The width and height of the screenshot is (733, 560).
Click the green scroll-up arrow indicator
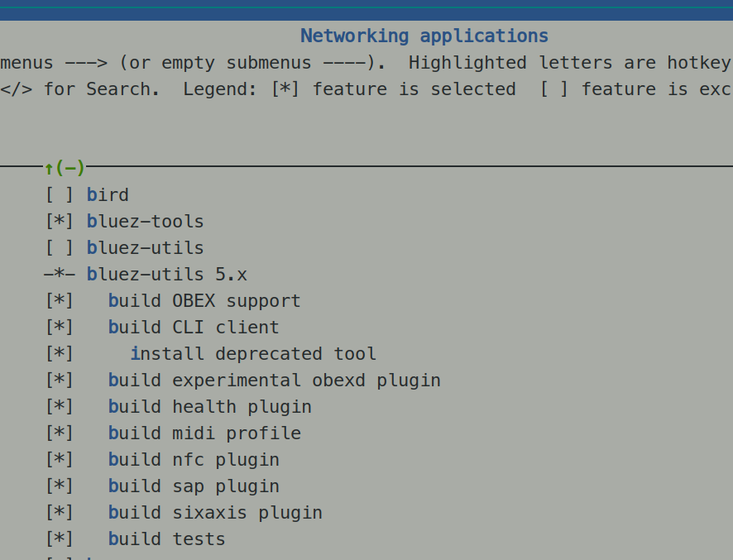[x=50, y=169]
